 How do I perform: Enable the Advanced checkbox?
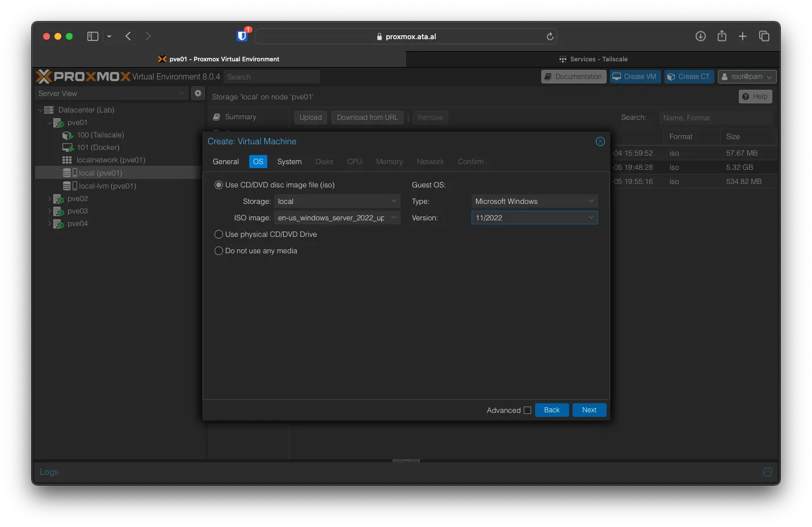pyautogui.click(x=527, y=411)
